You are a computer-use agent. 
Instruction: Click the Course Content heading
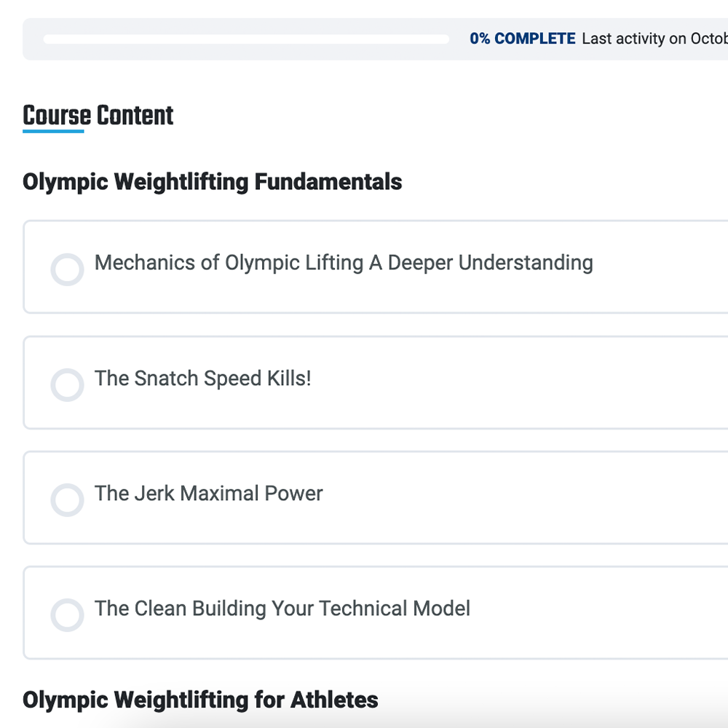(98, 115)
